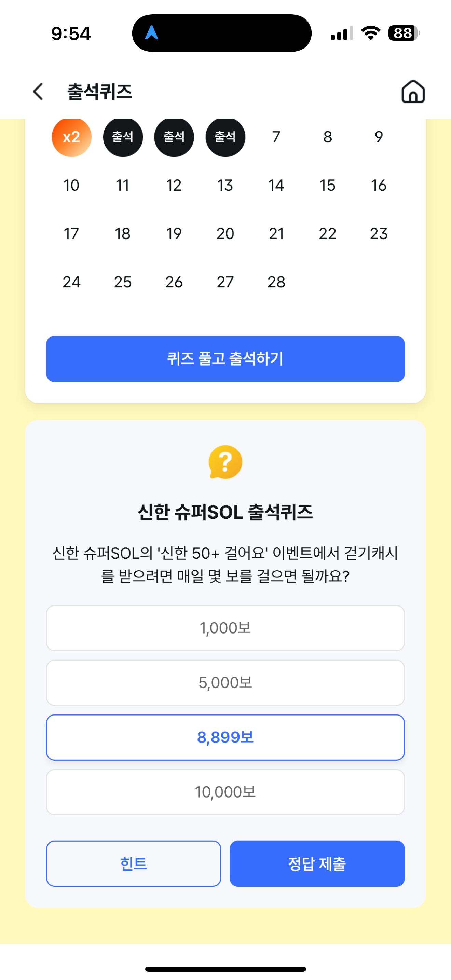Image resolution: width=451 pixels, height=980 pixels.
Task: Show the quiz 힌트 hint
Action: click(134, 863)
